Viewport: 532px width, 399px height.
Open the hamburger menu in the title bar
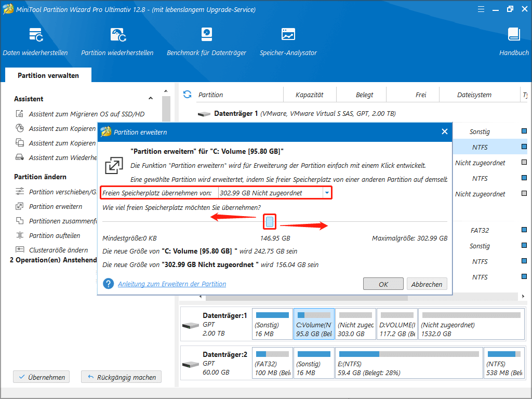click(x=481, y=9)
